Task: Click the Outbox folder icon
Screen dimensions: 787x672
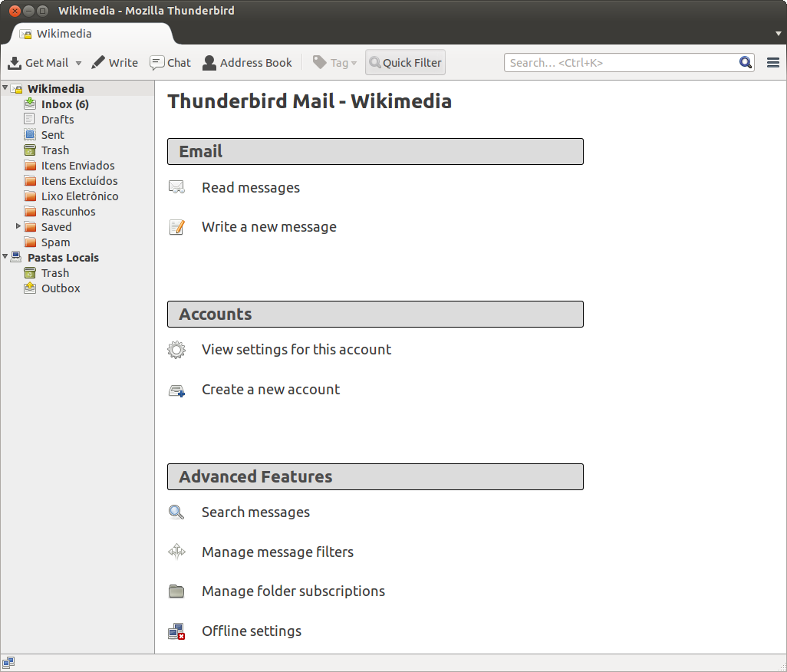Action: coord(30,288)
